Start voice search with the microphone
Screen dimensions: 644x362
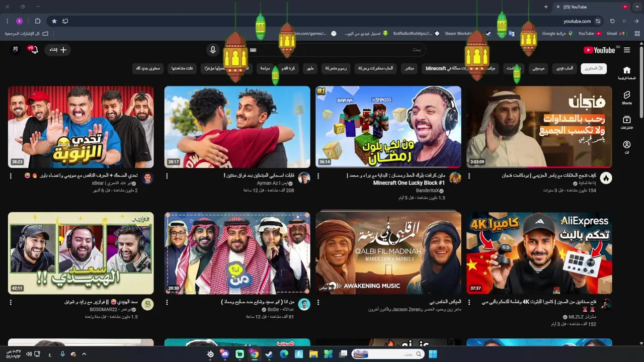coord(213,50)
